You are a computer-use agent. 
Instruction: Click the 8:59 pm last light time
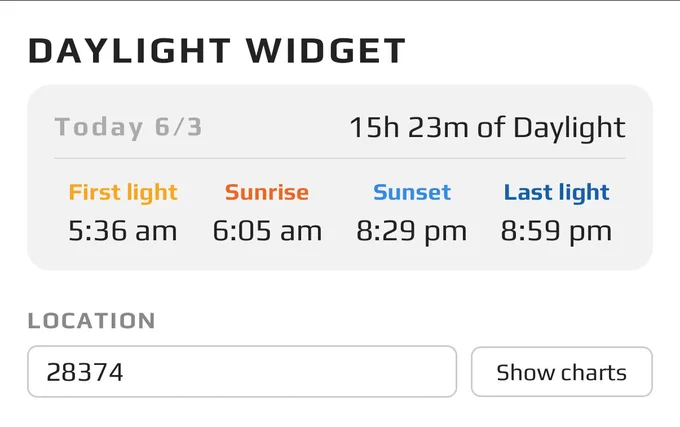[x=556, y=231]
